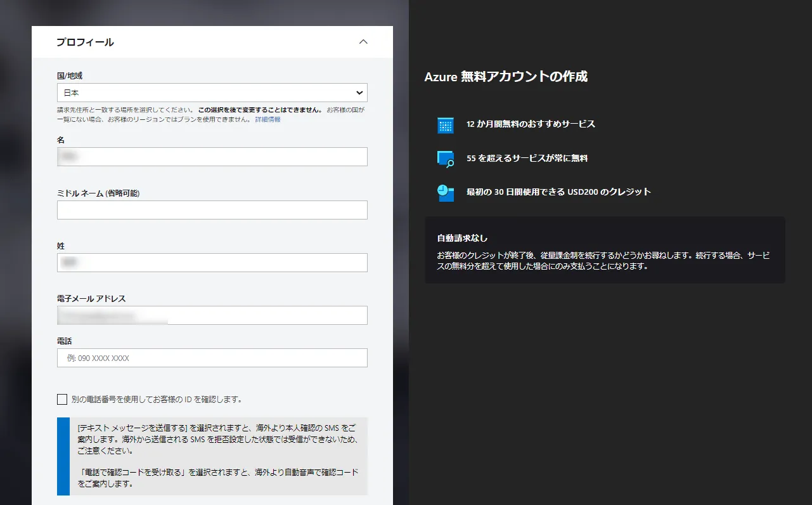The image size is (812, 505).
Task: Check the 別の電話番号を使用 checkbox
Action: pyautogui.click(x=62, y=399)
